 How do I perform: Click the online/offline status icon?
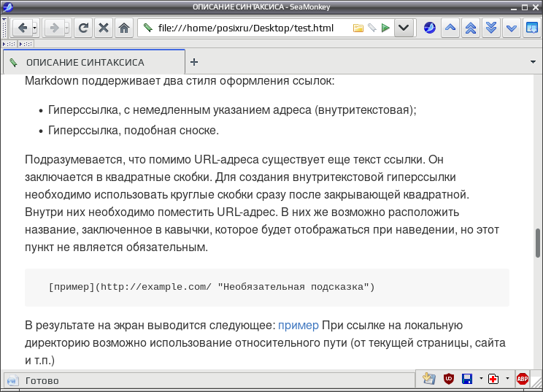point(12,380)
